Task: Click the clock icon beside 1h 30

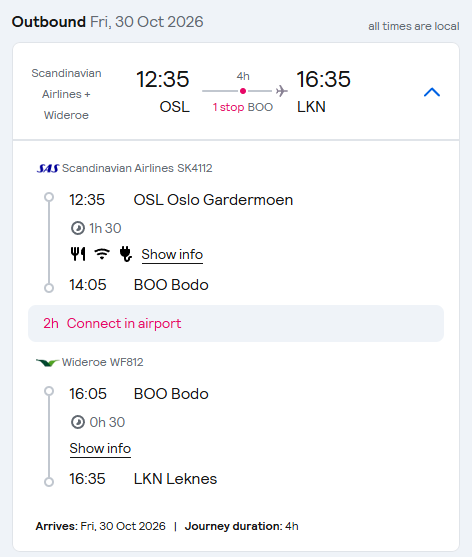Action: 78,228
